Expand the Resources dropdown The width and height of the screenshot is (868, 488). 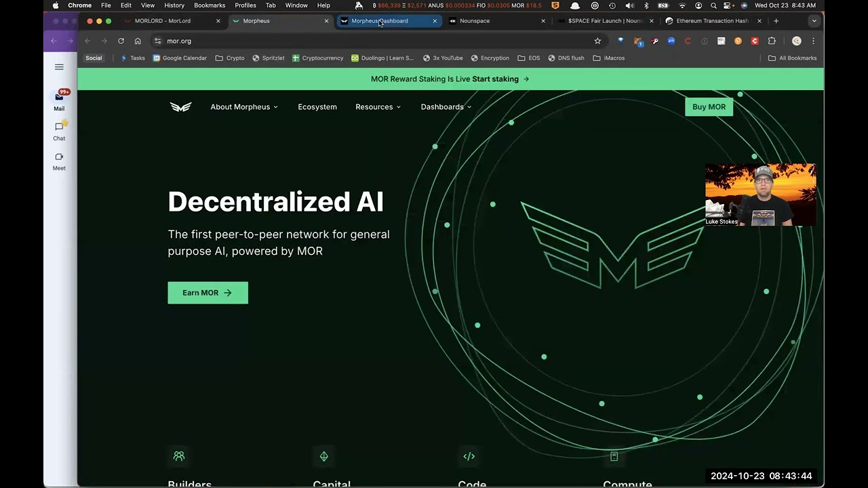378,107
